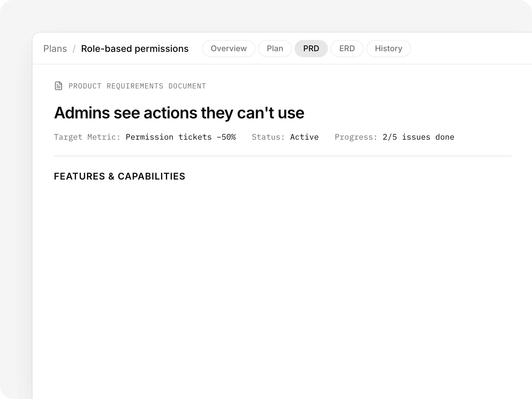Click the Product Requirements Document label
This screenshot has width=532, height=399.
(x=137, y=86)
